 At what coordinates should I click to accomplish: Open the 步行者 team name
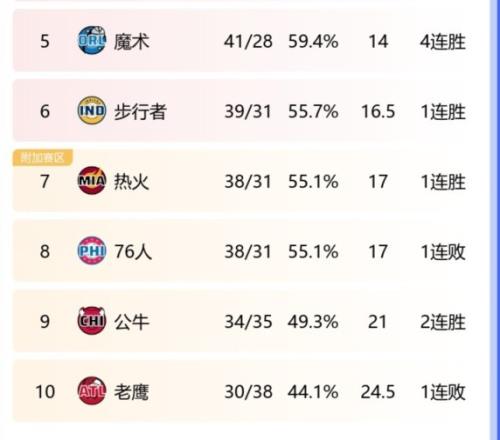(x=140, y=112)
